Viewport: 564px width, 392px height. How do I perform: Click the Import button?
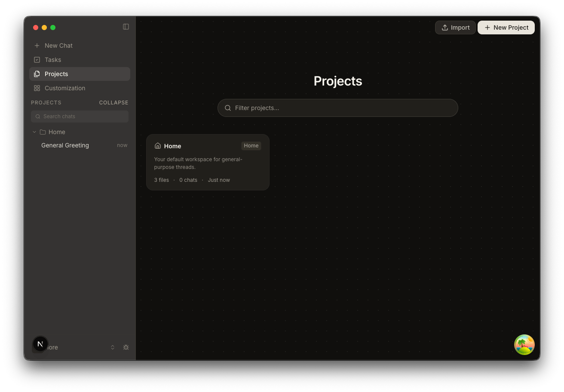[455, 28]
